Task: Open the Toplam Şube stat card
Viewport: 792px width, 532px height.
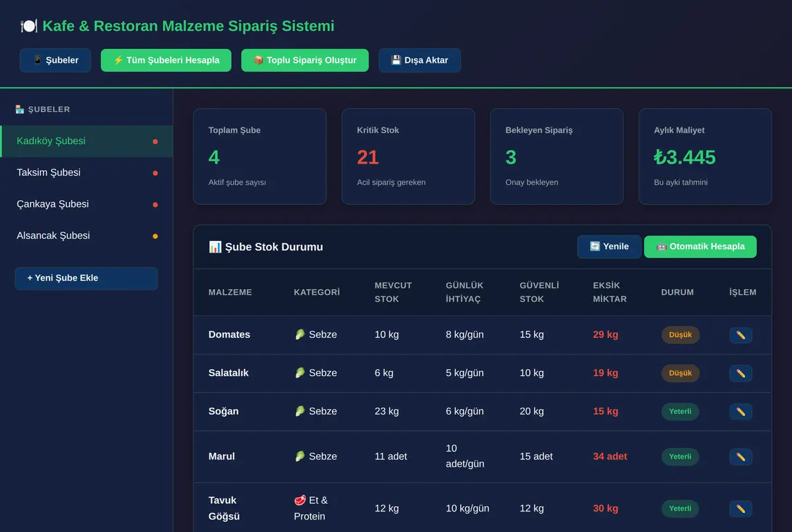Action: (260, 156)
